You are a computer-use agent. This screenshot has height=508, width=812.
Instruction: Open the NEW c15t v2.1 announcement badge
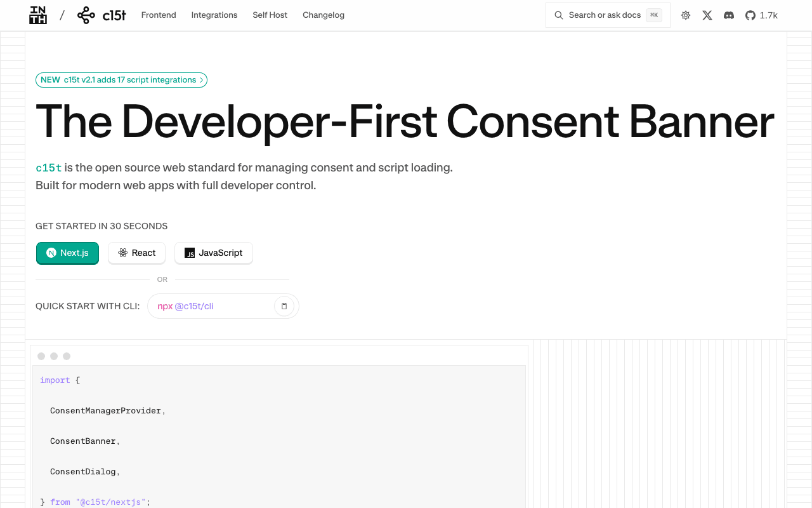(x=121, y=80)
